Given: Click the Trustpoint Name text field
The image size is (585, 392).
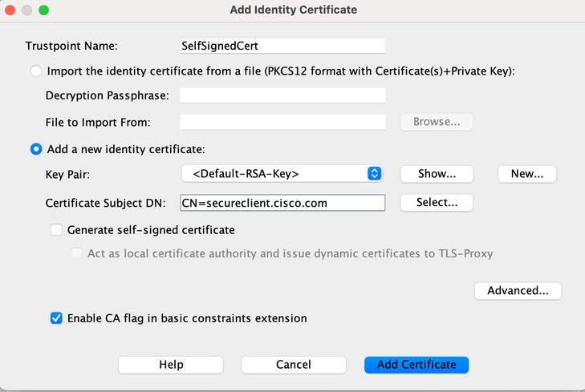Looking at the screenshot, I should pyautogui.click(x=282, y=46).
